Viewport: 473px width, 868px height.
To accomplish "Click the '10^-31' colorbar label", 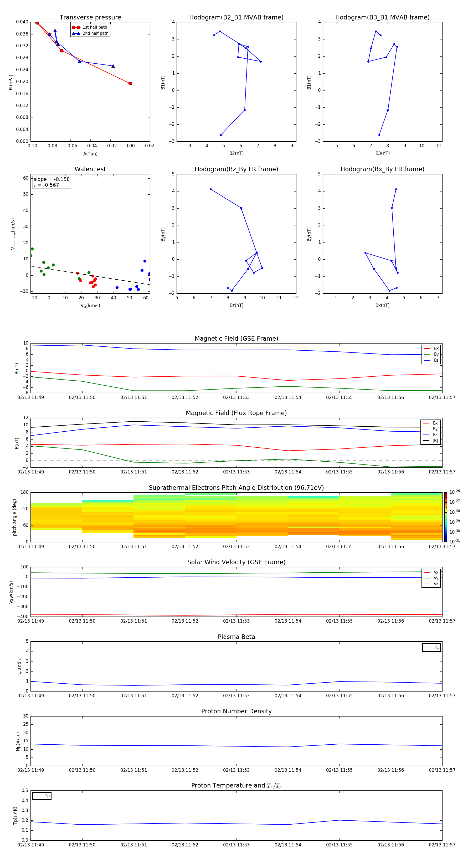I will tap(455, 542).
